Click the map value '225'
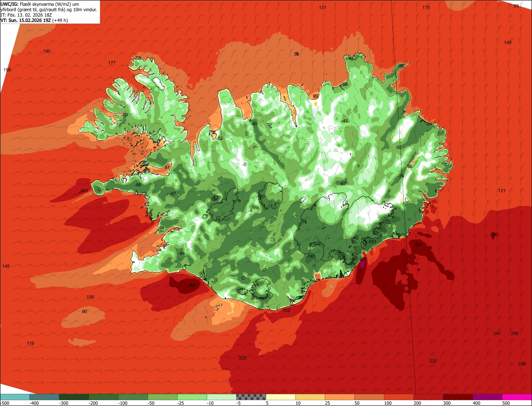Viewport: 532px width, 406px height. tap(243, 358)
